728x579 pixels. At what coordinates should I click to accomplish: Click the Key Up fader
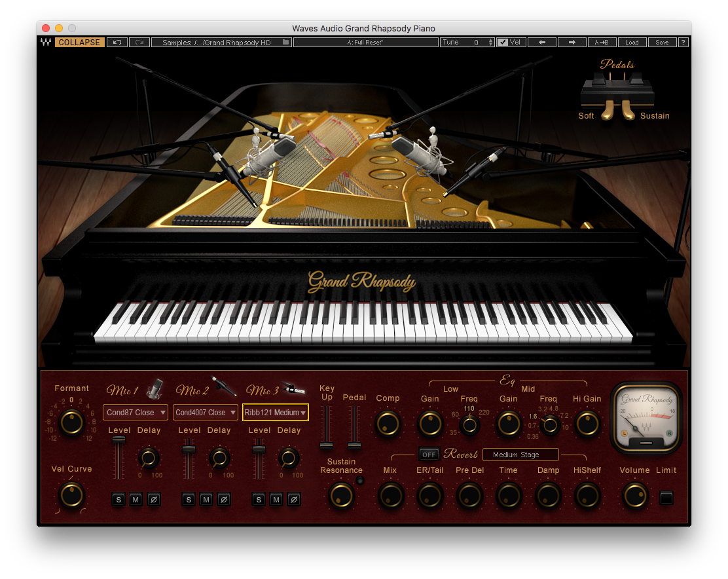(327, 446)
